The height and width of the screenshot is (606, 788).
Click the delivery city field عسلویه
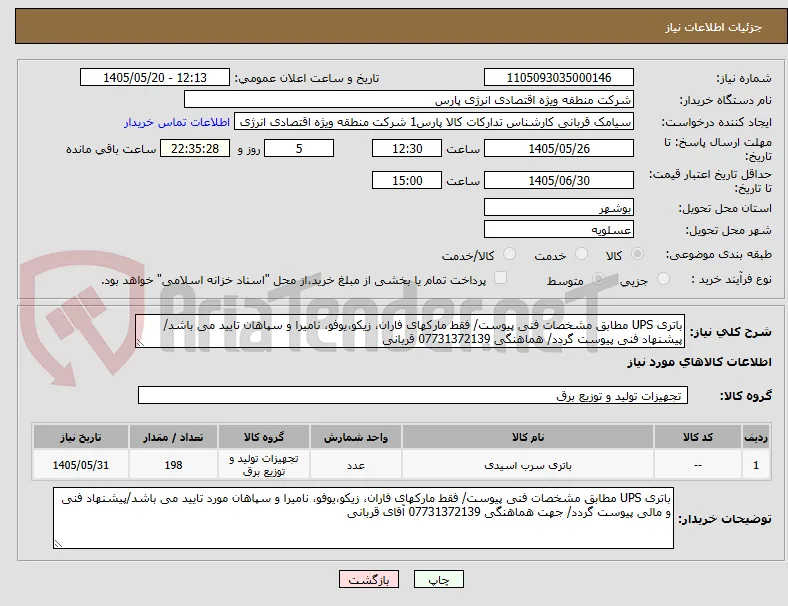click(559, 229)
